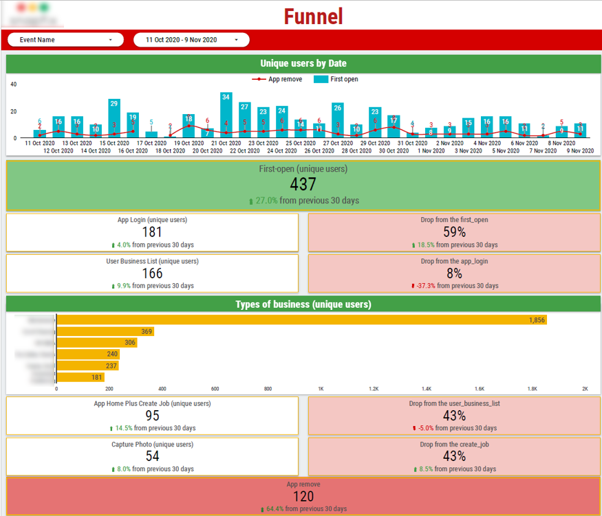Click the 18.5% from previous 30 days text

457,245
